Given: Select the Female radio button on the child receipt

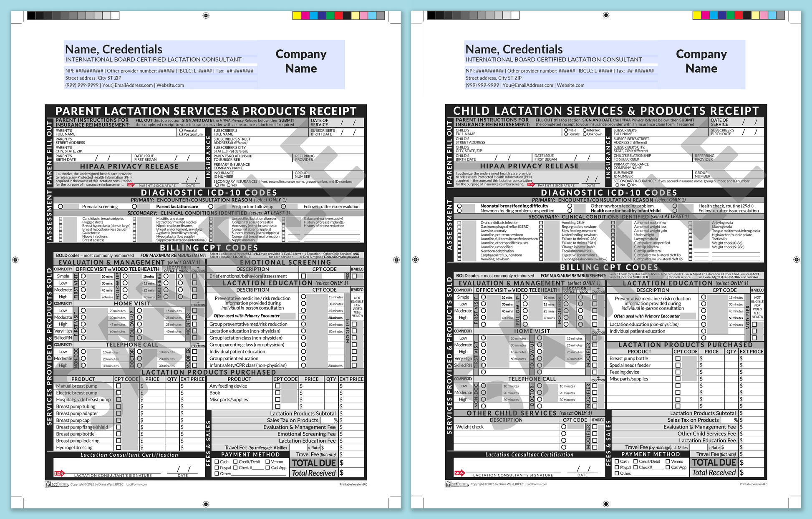Looking at the screenshot, I should coord(567,134).
